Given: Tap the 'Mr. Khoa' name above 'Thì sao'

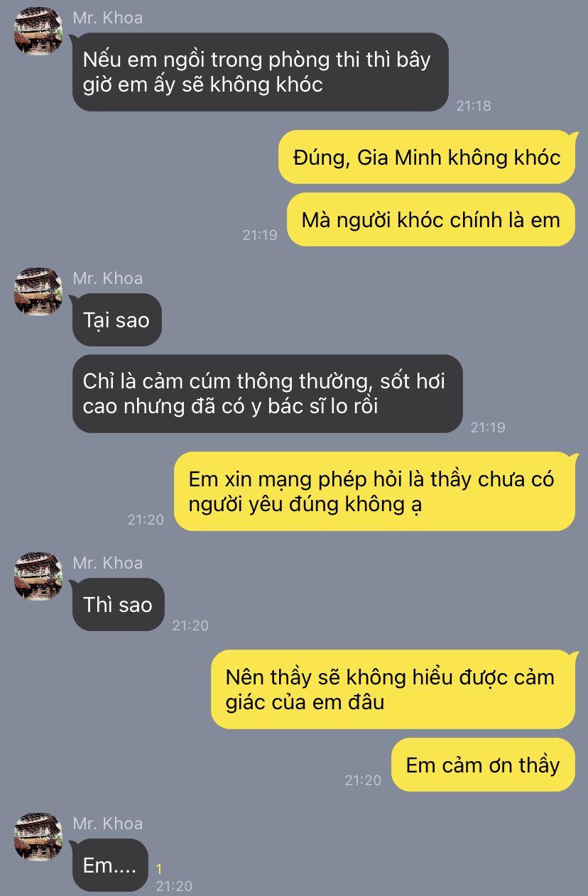Looking at the screenshot, I should (x=108, y=562).
